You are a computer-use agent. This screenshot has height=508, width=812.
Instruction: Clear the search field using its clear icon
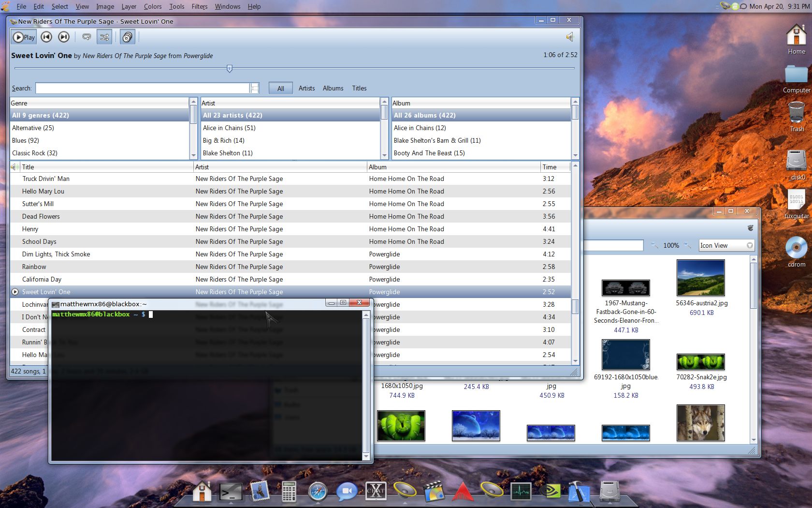[x=254, y=88]
